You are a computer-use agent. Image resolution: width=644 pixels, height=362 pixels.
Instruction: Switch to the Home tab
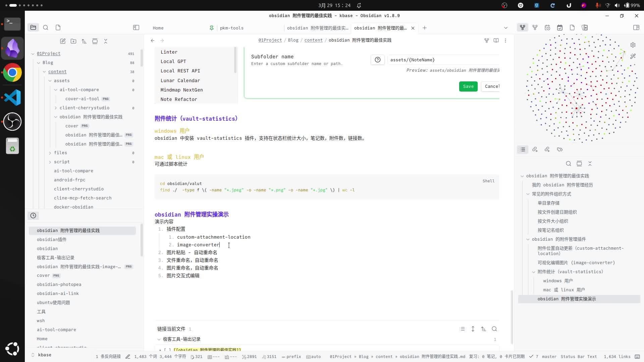point(158,28)
